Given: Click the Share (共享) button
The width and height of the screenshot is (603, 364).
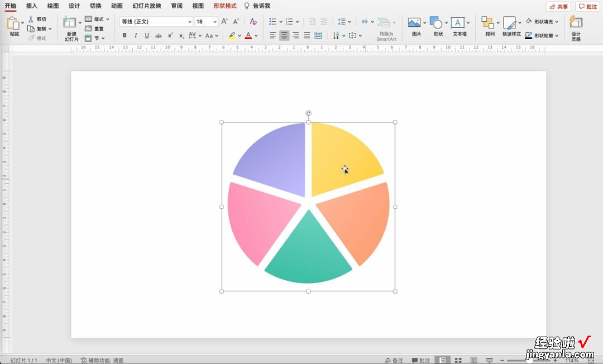Looking at the screenshot, I should tap(559, 7).
